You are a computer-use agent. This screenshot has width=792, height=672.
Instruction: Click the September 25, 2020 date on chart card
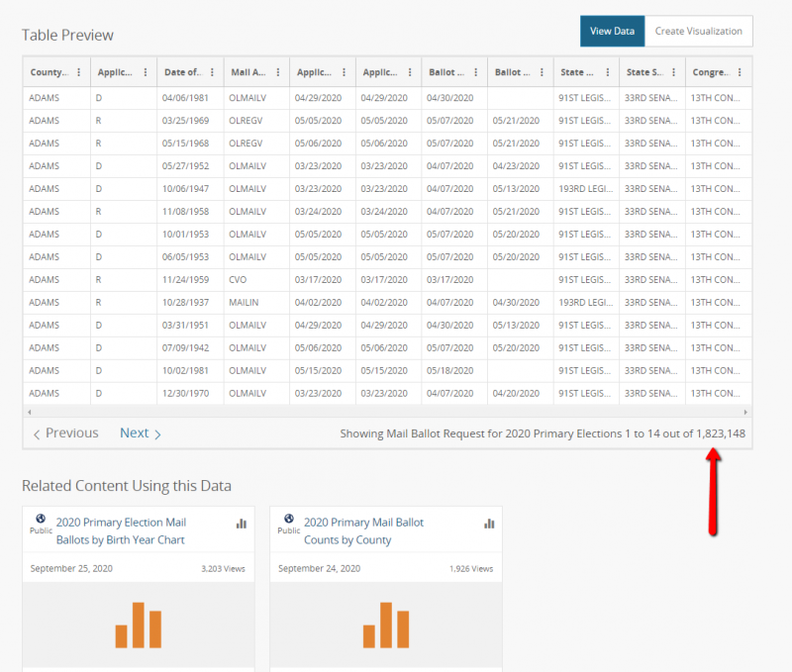click(x=71, y=568)
